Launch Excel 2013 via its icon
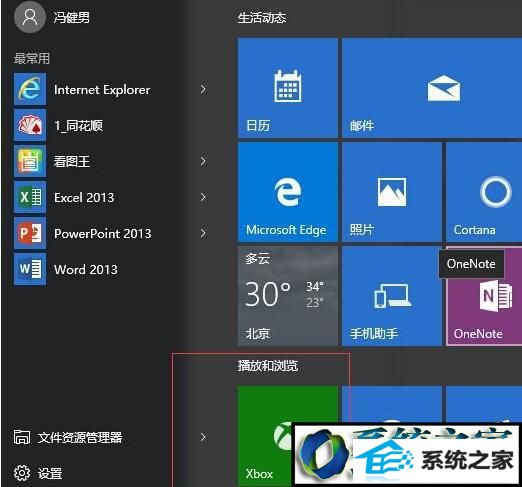This screenshot has width=522, height=487. pos(30,197)
